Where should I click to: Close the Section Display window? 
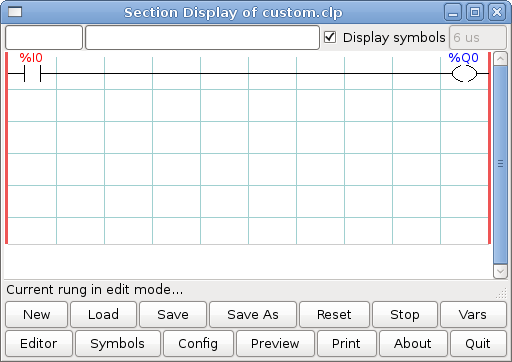(x=497, y=13)
